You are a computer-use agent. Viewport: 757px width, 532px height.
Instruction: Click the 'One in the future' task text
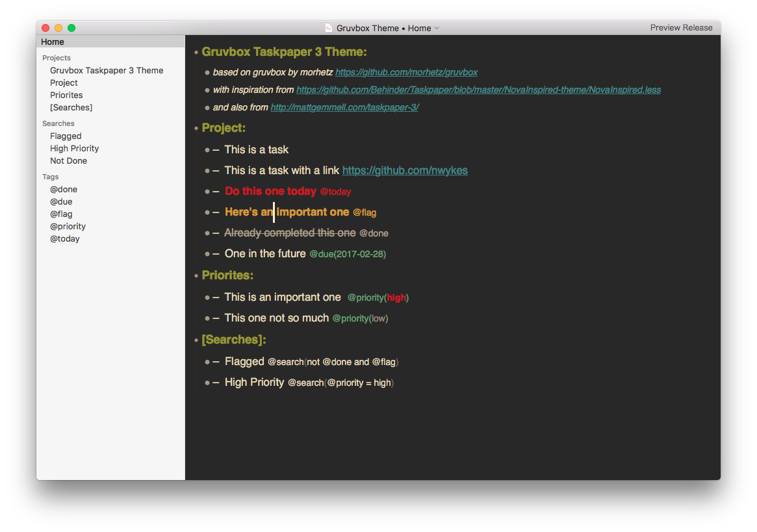click(x=265, y=253)
